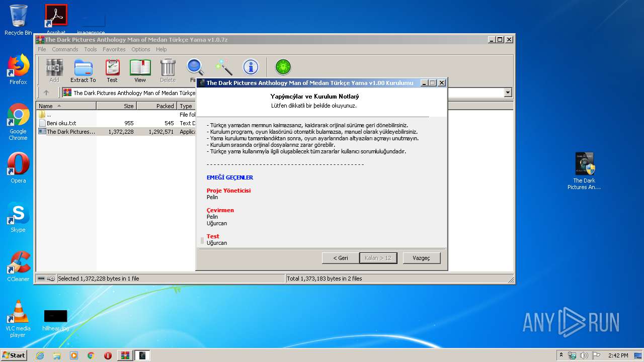Click Internet Explorer icon in taskbar

click(40, 355)
